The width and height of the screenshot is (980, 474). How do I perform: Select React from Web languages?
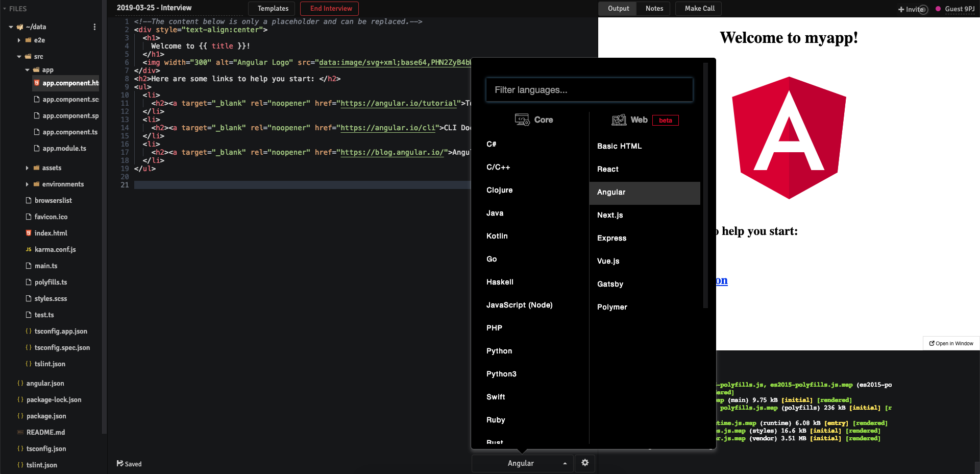click(645, 169)
